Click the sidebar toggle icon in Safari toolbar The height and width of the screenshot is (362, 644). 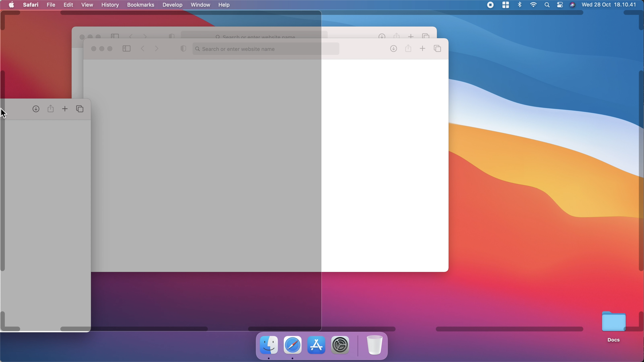127,49
